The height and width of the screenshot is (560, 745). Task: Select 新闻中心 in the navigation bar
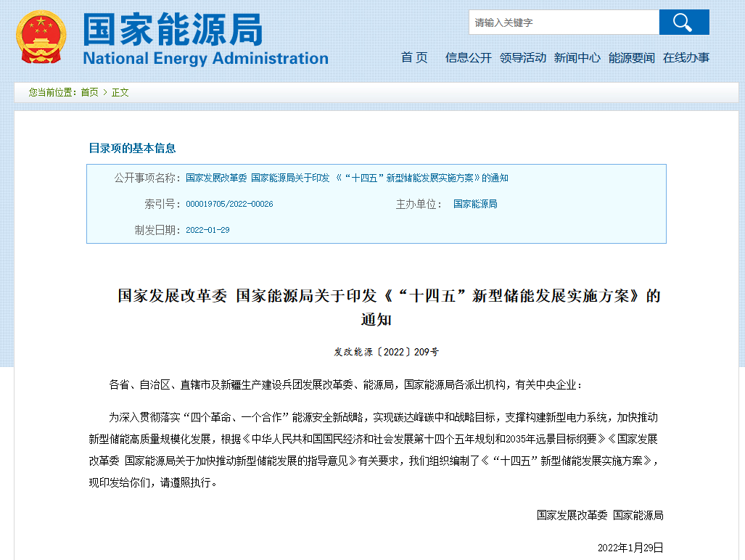click(577, 58)
